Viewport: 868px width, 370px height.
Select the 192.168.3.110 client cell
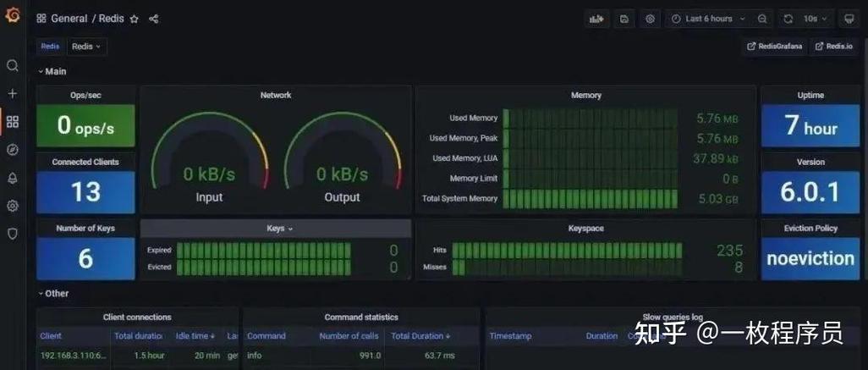tap(73, 356)
